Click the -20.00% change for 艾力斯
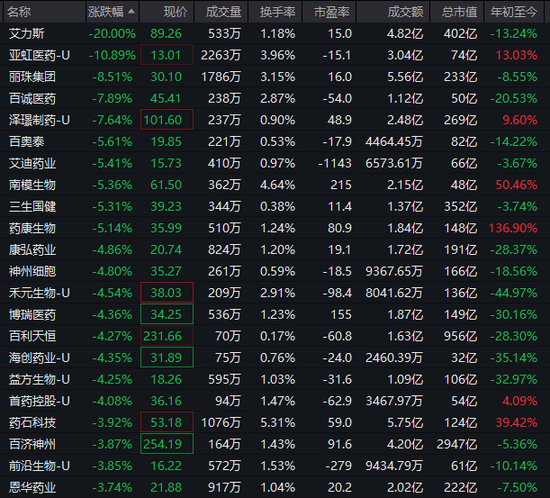The height and width of the screenshot is (498, 550). point(112,34)
